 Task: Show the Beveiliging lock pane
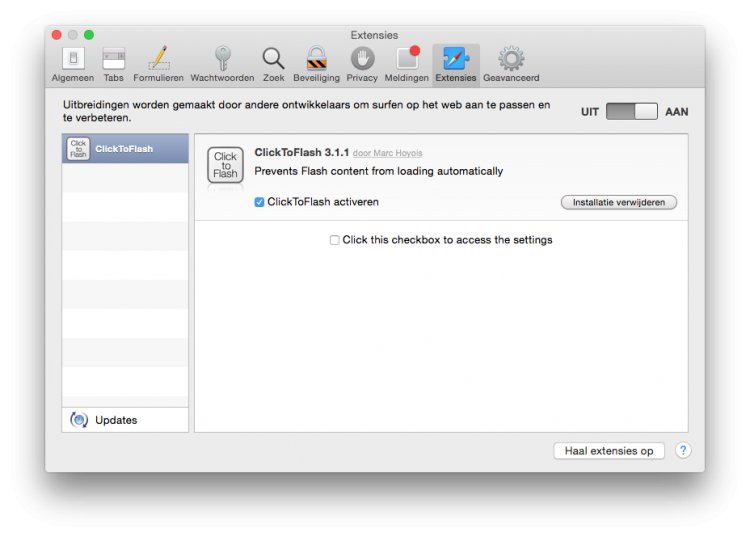[317, 65]
